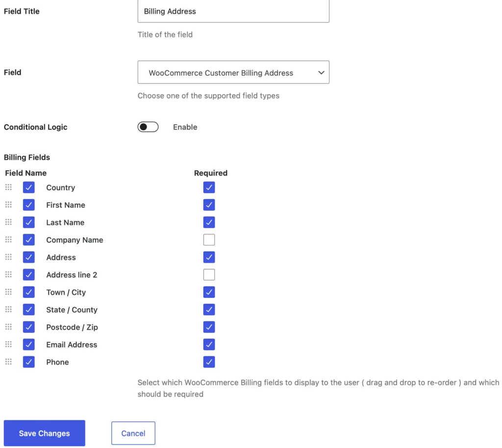Viewport: 502px width, 448px height.
Task: Click the Enable label next to toggle
Action: (x=185, y=127)
